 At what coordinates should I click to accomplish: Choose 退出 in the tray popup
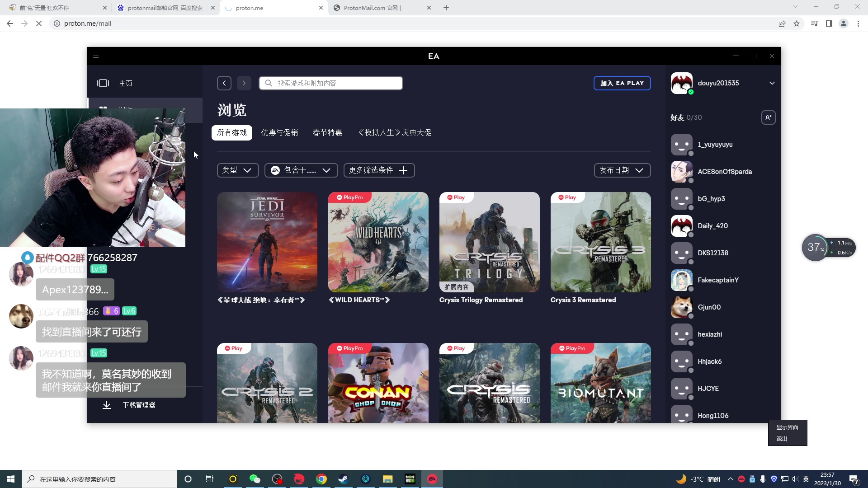pyautogui.click(x=782, y=439)
